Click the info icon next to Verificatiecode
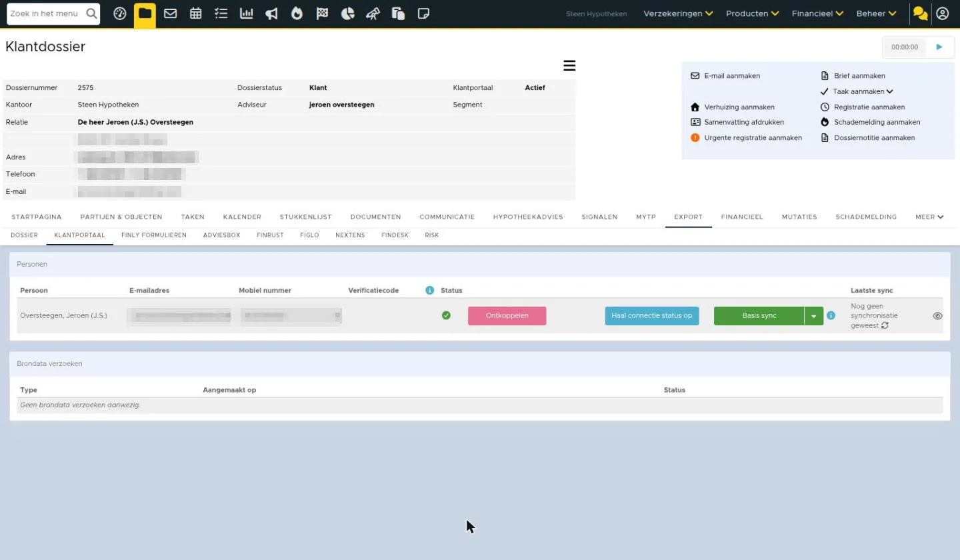The width and height of the screenshot is (960, 560). (x=429, y=290)
